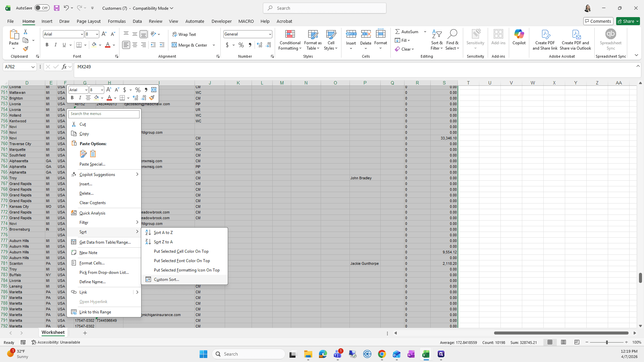Click Keep Source Formatting paste option icon
Image resolution: width=644 pixels, height=362 pixels.
pyautogui.click(x=83, y=154)
